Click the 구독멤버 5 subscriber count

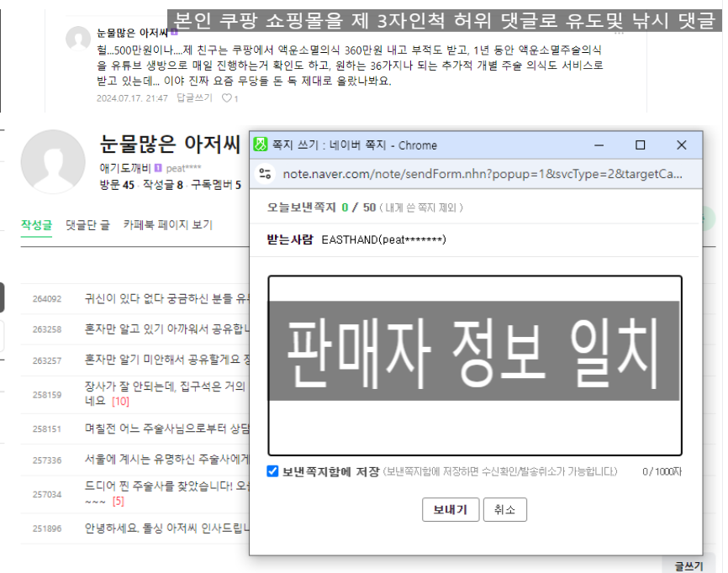[x=216, y=185]
